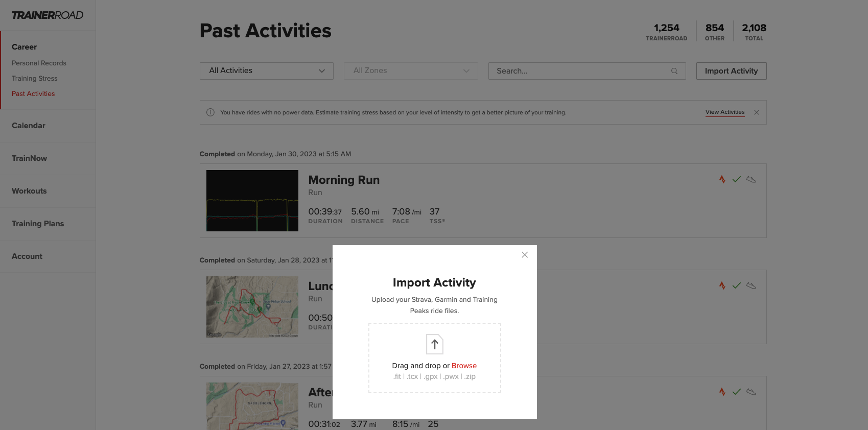Open Workouts section
868x430 pixels.
(x=29, y=191)
